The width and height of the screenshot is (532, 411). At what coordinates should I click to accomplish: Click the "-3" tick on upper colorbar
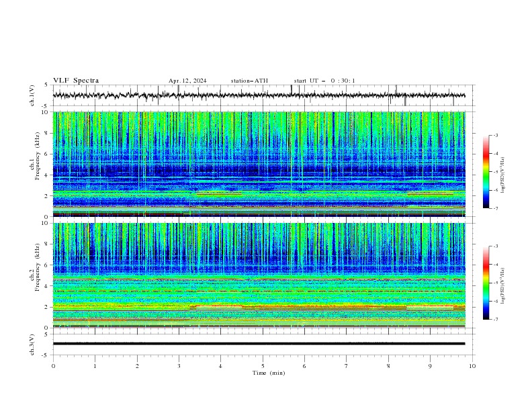(496, 135)
